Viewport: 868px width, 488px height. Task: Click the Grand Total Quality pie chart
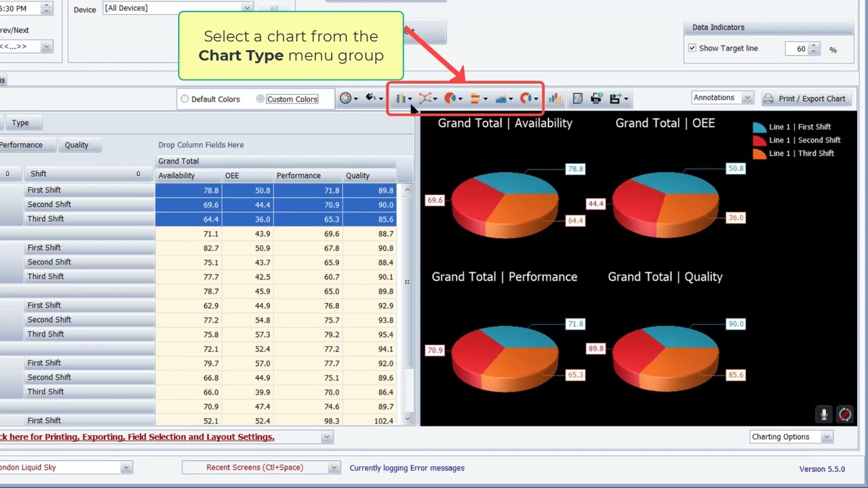tap(665, 358)
